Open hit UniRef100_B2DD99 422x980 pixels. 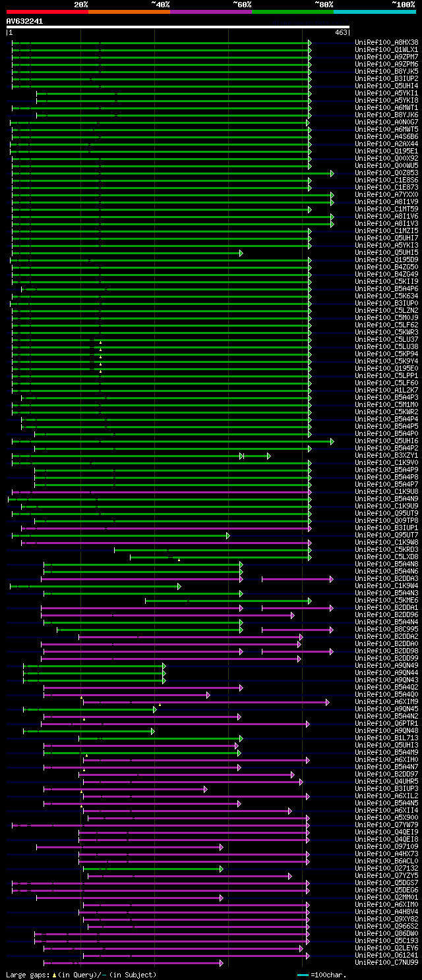386,658
